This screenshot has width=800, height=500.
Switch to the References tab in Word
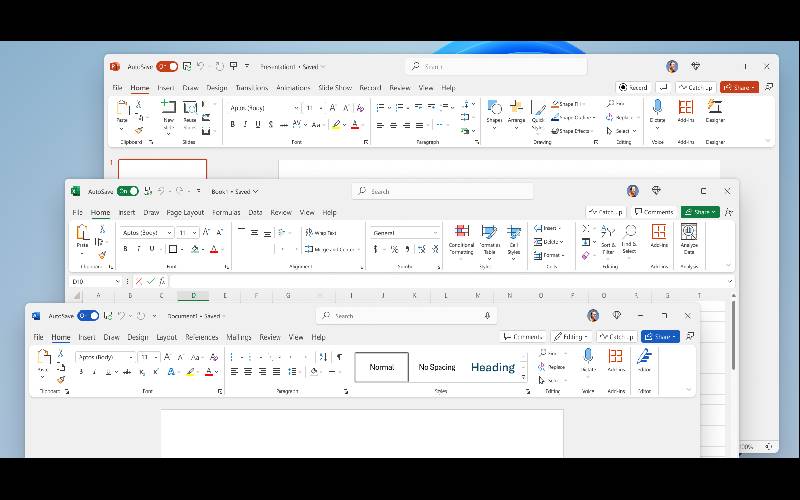[x=201, y=338]
